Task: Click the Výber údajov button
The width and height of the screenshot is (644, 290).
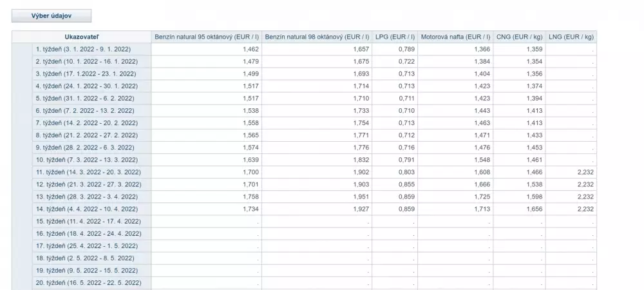Action: pyautogui.click(x=52, y=16)
